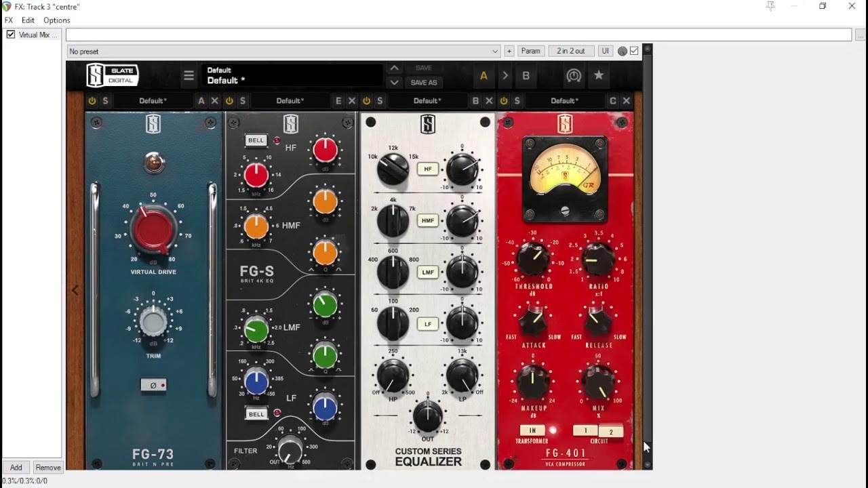This screenshot has width=868, height=488.
Task: Toggle power for Custom Series Equalizer
Action: [x=366, y=101]
